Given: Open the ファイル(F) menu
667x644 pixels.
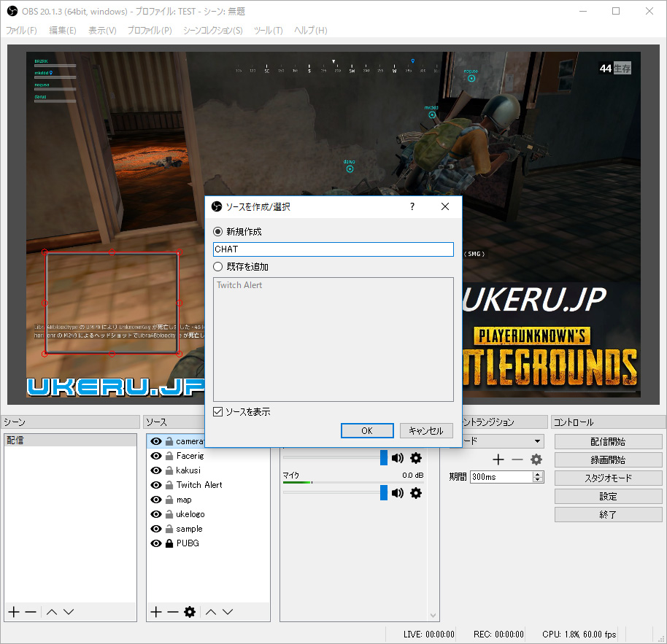Looking at the screenshot, I should coord(21,31).
